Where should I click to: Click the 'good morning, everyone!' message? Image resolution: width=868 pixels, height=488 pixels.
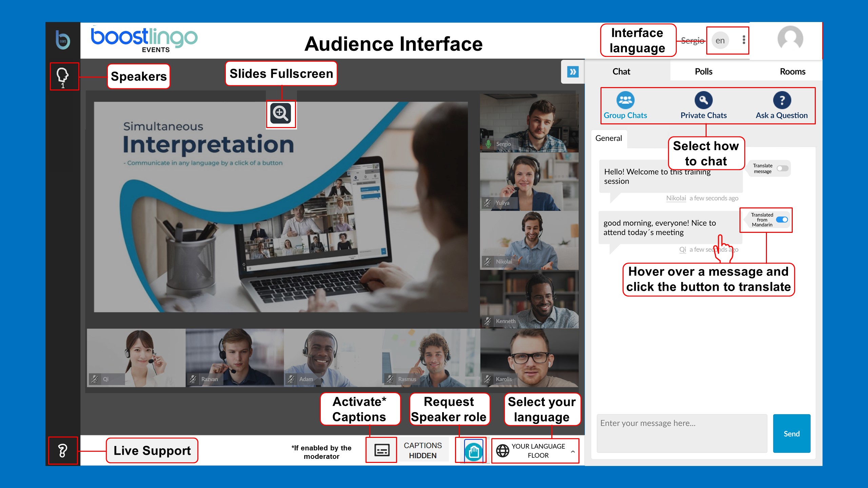[670, 228]
